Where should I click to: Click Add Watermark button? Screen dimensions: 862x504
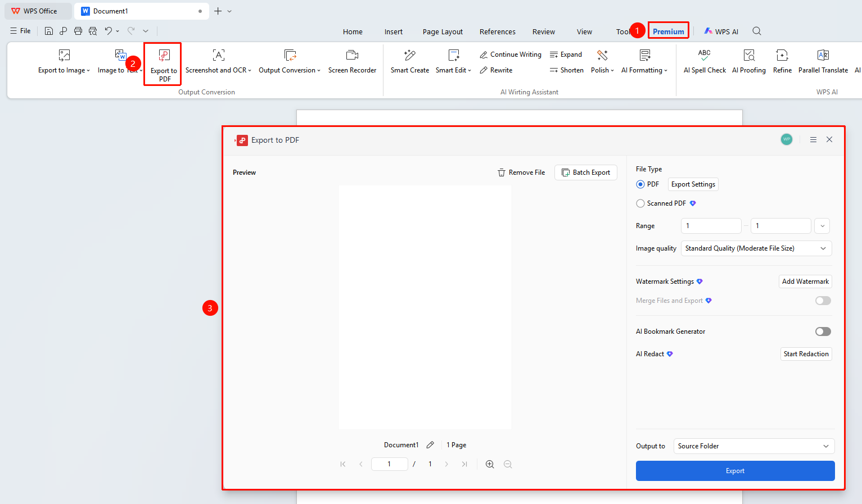click(805, 281)
